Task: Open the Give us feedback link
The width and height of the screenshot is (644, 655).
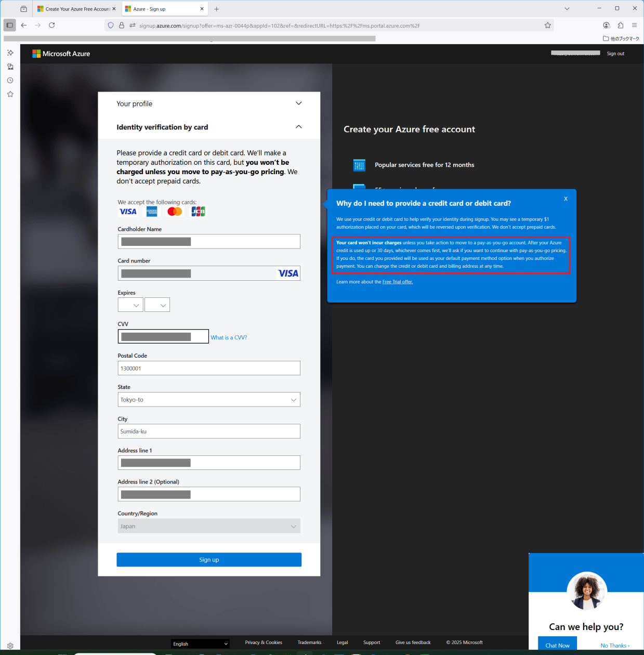Action: point(413,643)
